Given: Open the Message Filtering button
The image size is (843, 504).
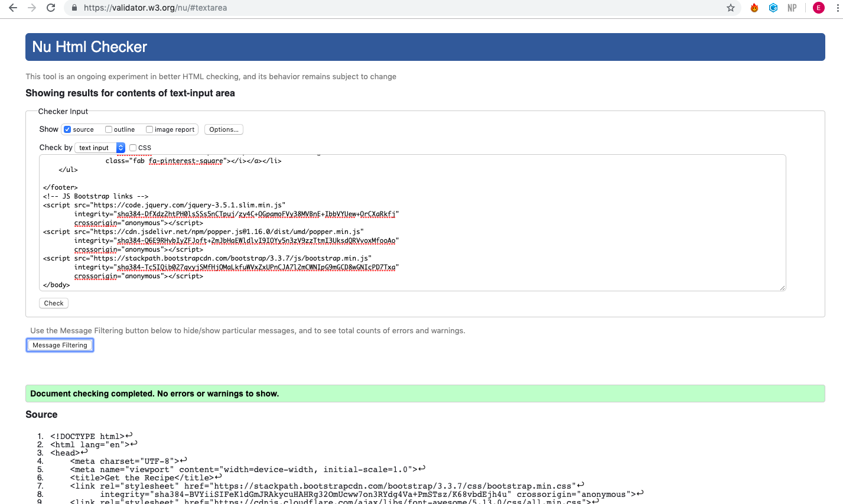Looking at the screenshot, I should tap(60, 345).
